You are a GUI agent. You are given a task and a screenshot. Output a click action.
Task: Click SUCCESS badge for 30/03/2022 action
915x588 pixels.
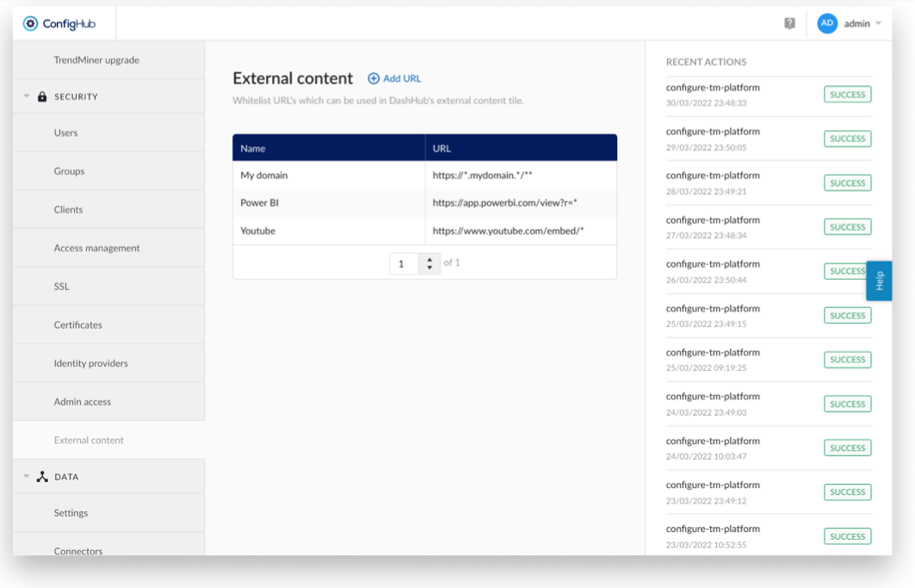[x=847, y=95]
